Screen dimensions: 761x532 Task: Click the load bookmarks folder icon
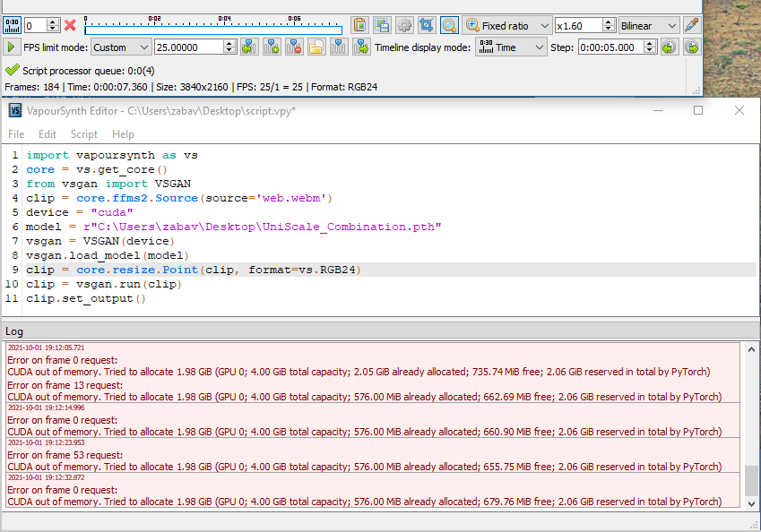click(x=316, y=47)
